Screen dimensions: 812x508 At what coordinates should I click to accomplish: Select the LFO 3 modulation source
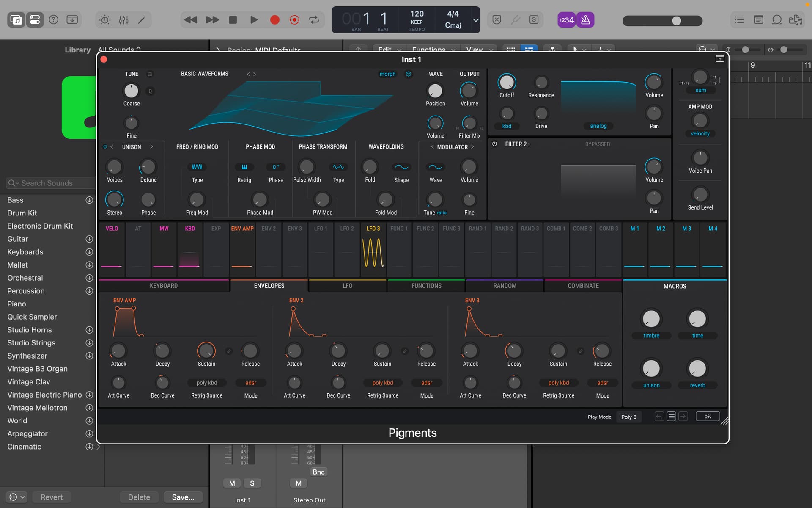point(373,249)
